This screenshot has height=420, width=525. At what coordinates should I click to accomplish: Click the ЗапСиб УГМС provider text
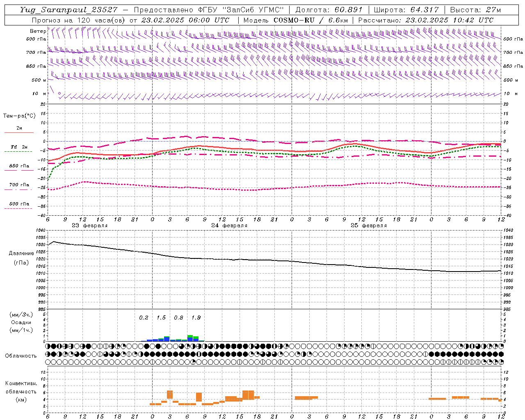tap(253, 10)
